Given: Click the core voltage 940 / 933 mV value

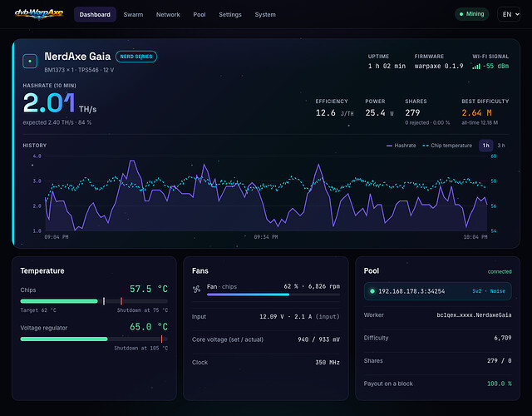Looking at the screenshot, I should pos(318,339).
